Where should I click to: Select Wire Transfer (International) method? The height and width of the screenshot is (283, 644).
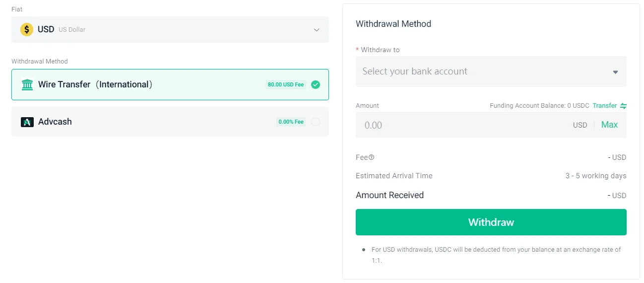pos(170,84)
